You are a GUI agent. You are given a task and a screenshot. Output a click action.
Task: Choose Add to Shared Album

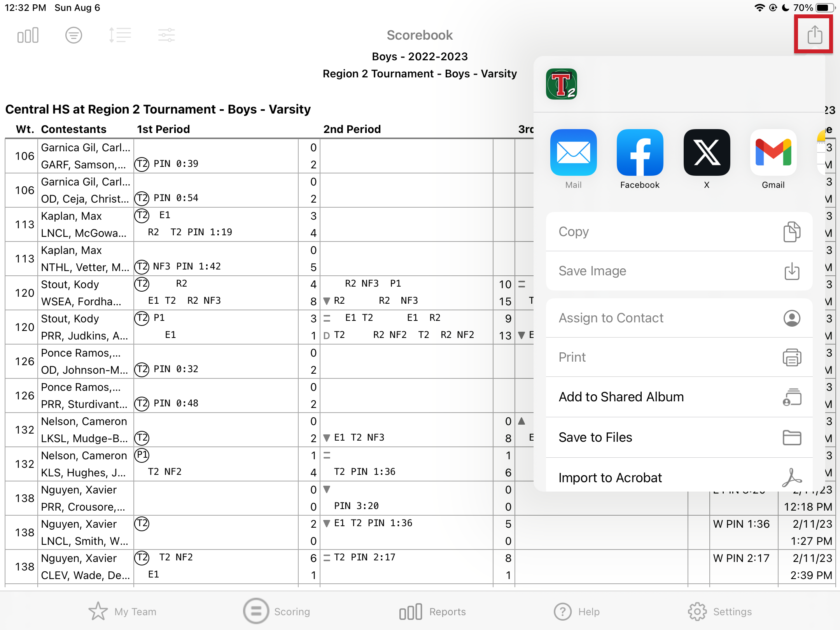(x=679, y=397)
